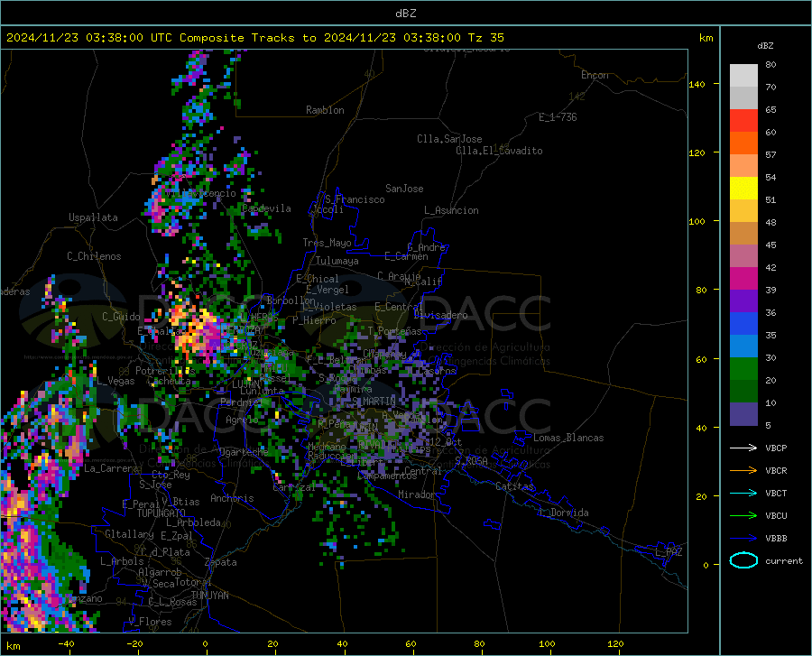Click the 100 km tick on vertical axis
Viewport: 812px width, 656px height.
pyautogui.click(x=697, y=221)
